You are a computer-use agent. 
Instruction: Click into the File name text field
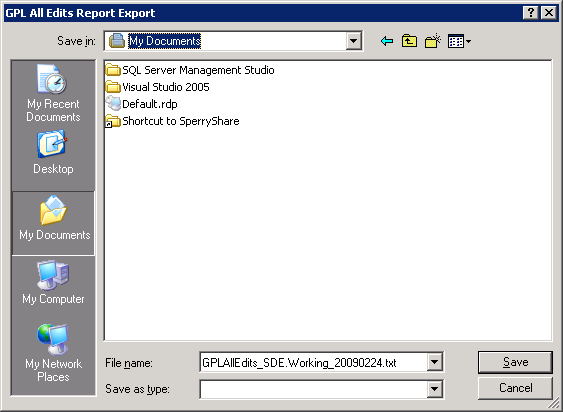313,362
